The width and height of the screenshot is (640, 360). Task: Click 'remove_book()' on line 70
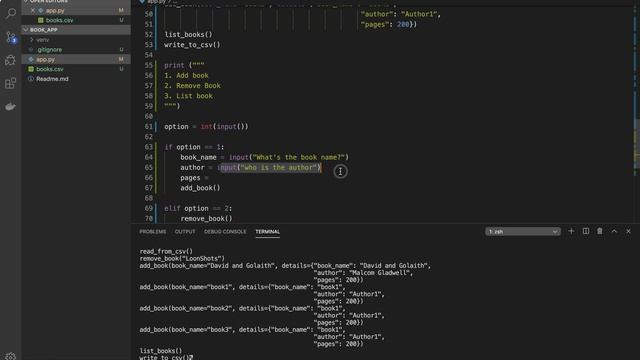coord(206,218)
